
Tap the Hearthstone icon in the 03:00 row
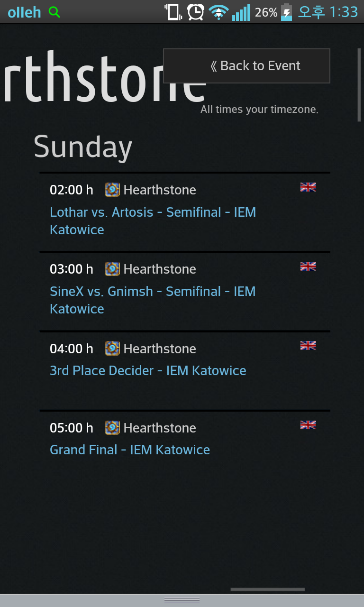112,269
